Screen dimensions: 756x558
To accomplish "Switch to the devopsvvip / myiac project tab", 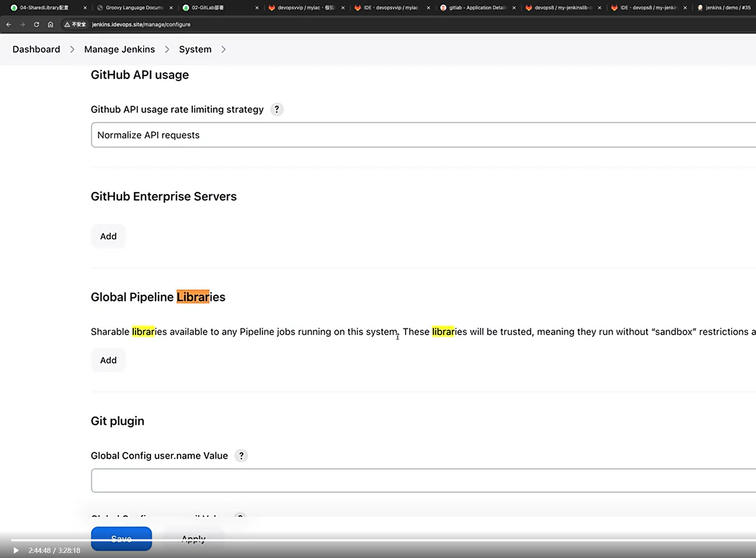I will pyautogui.click(x=306, y=8).
